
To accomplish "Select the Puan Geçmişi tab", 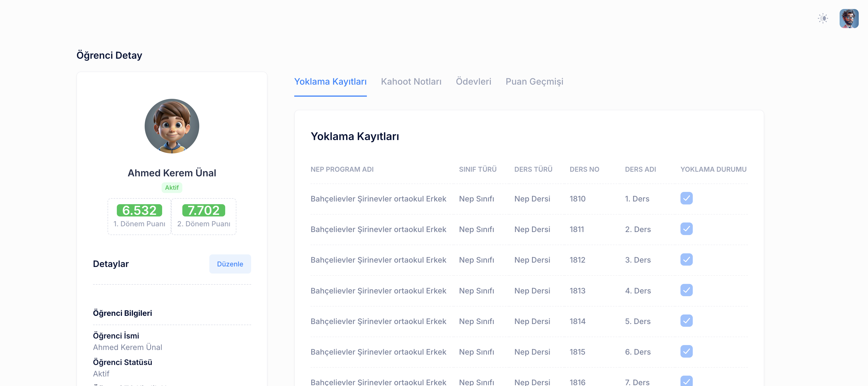I will (x=534, y=82).
